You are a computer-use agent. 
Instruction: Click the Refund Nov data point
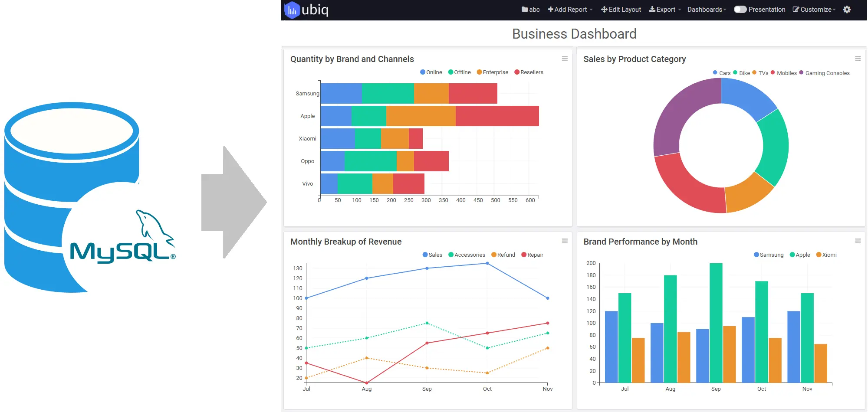pyautogui.click(x=548, y=348)
